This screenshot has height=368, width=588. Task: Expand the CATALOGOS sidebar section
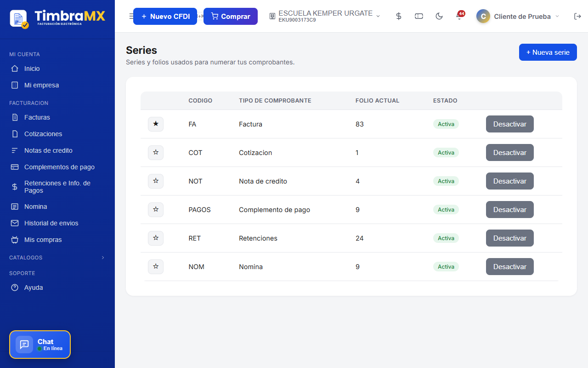57,258
